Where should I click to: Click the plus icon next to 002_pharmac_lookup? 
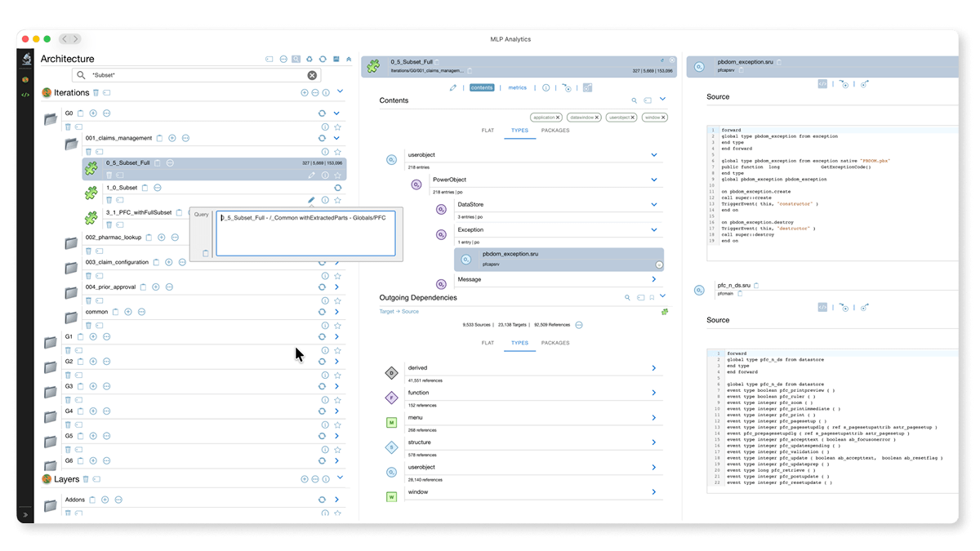pyautogui.click(x=162, y=238)
